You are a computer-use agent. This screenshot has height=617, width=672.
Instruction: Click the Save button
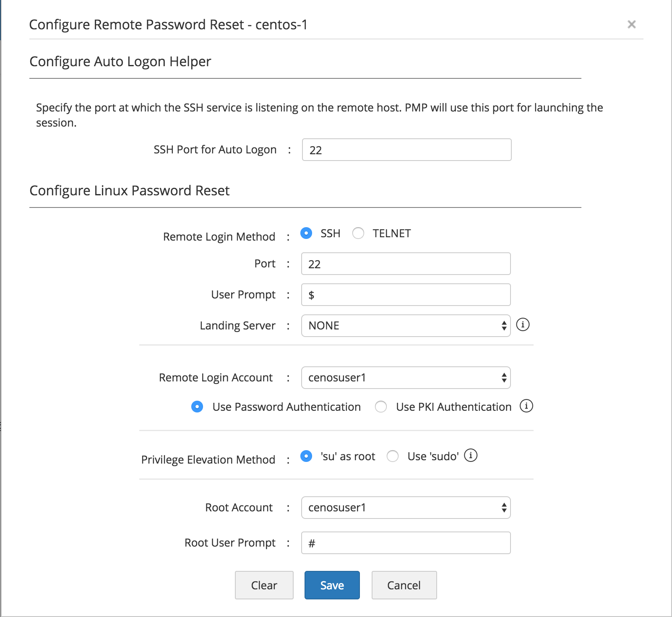click(332, 585)
